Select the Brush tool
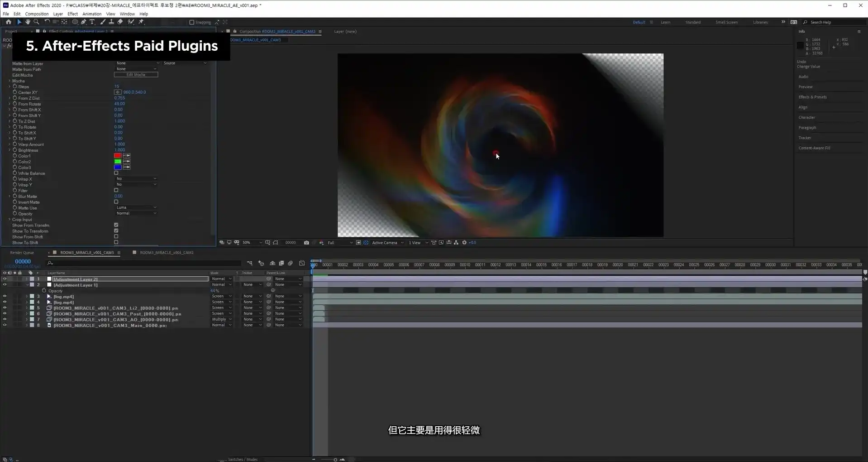 pyautogui.click(x=103, y=22)
